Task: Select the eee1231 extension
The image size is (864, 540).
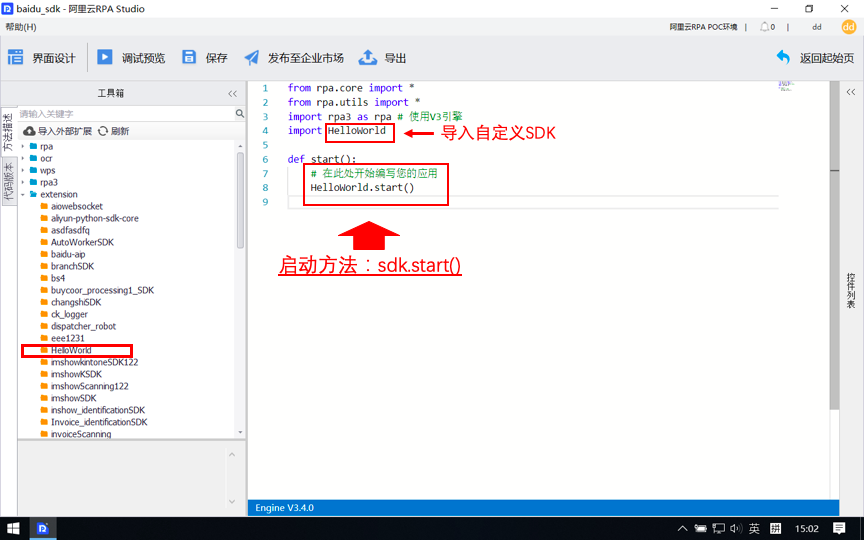Action: click(67, 338)
